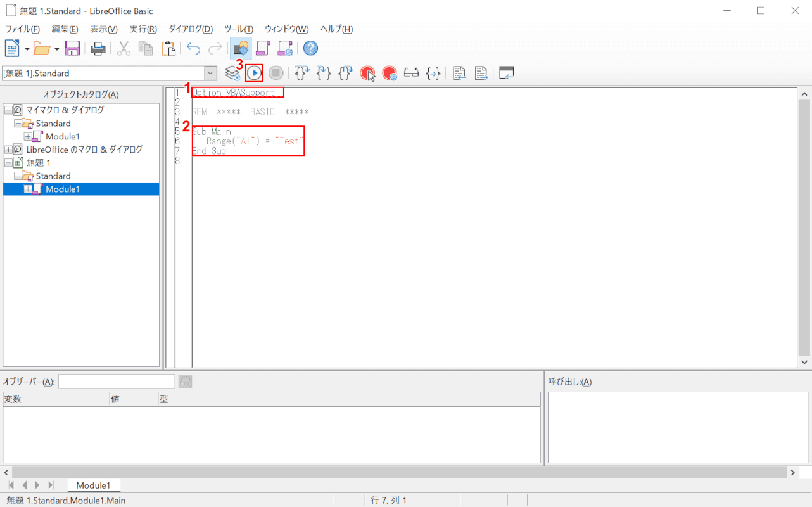This screenshot has width=812, height=507.
Task: Toggle the Object Catalog panel icon
Action: point(241,48)
